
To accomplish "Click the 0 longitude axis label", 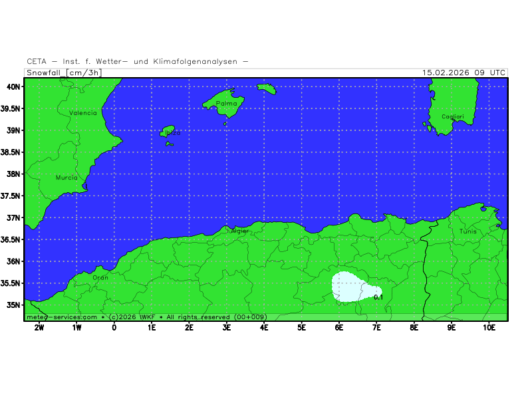I will click(114, 328).
